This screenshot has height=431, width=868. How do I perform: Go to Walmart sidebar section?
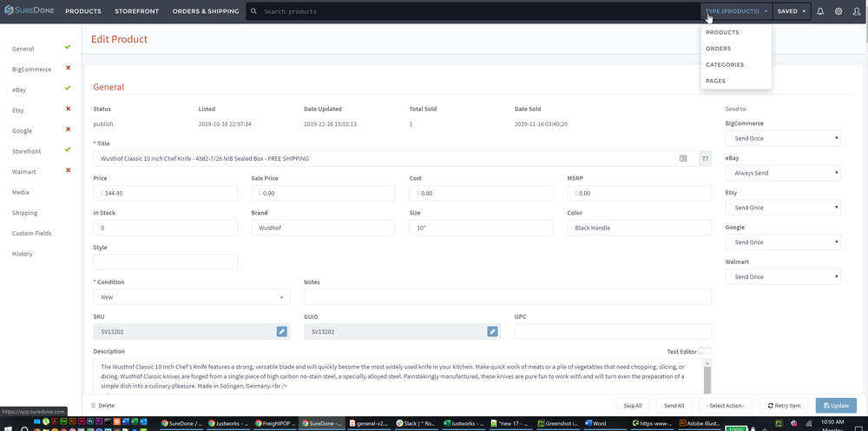click(x=23, y=172)
